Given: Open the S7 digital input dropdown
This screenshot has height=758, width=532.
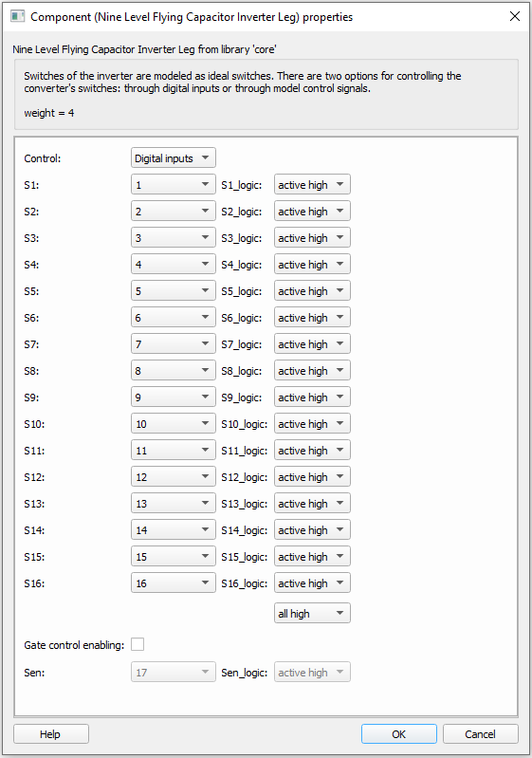Looking at the screenshot, I should pyautogui.click(x=174, y=344).
